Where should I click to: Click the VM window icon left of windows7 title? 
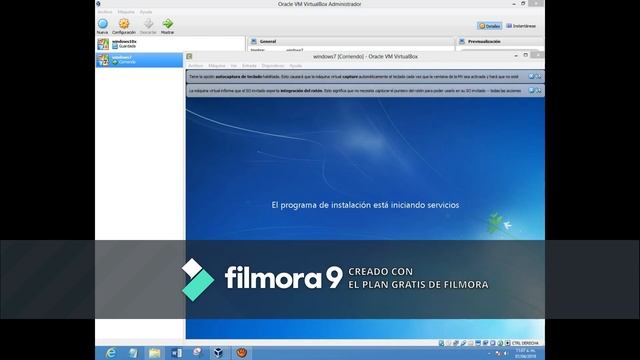tap(189, 56)
